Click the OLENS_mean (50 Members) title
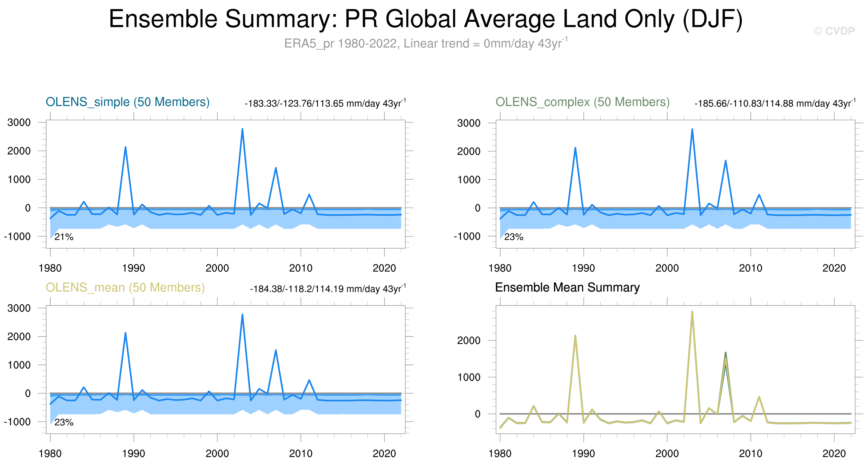 click(x=125, y=287)
